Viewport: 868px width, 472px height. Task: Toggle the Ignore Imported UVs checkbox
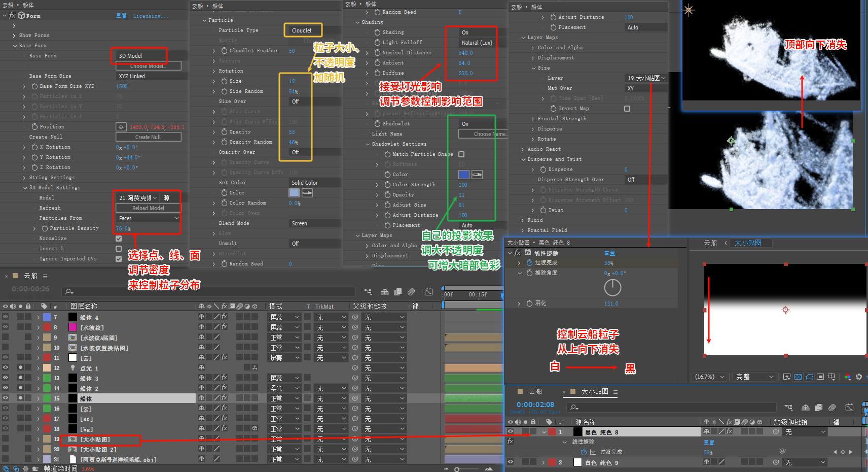(x=119, y=259)
